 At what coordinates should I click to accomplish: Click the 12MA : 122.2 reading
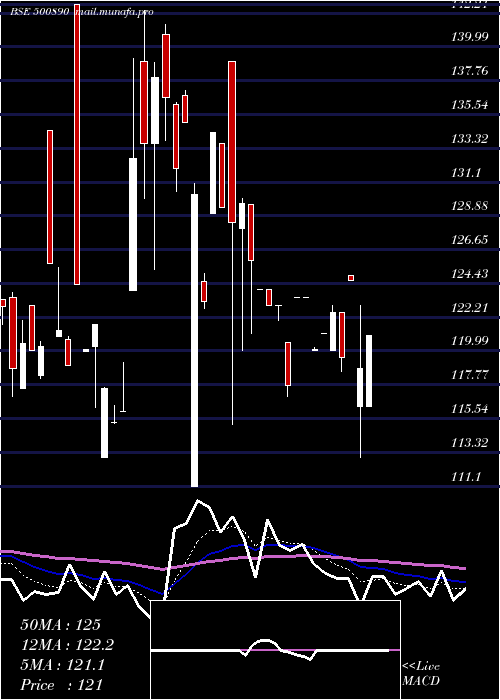67,645
